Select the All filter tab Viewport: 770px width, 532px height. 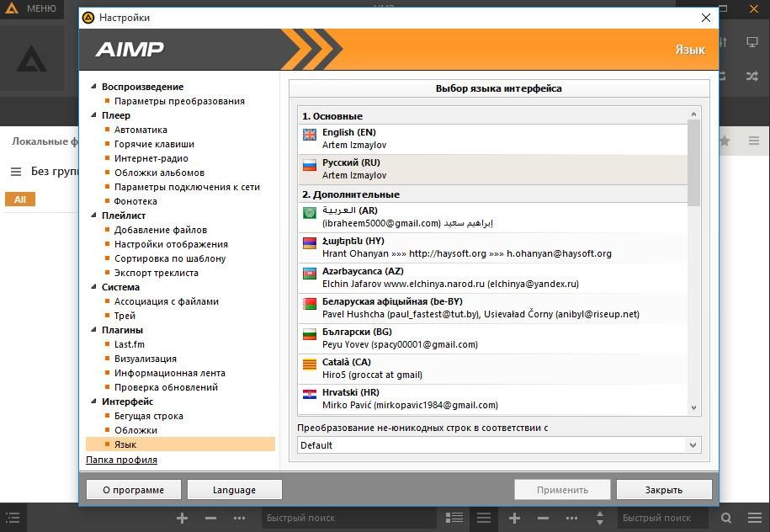point(20,199)
